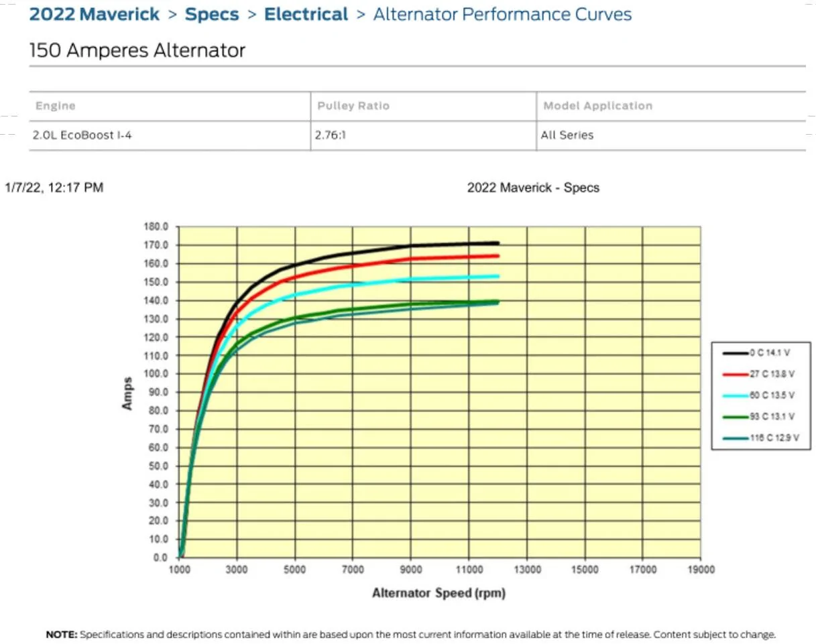Click the cyan 60 C curve's end point
816x644 pixels.
pyautogui.click(x=497, y=275)
